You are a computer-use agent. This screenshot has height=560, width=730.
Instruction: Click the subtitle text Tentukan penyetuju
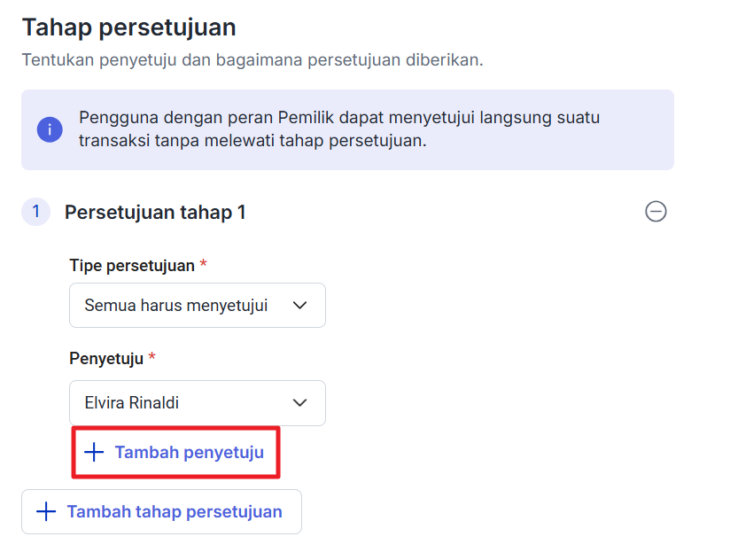252,60
